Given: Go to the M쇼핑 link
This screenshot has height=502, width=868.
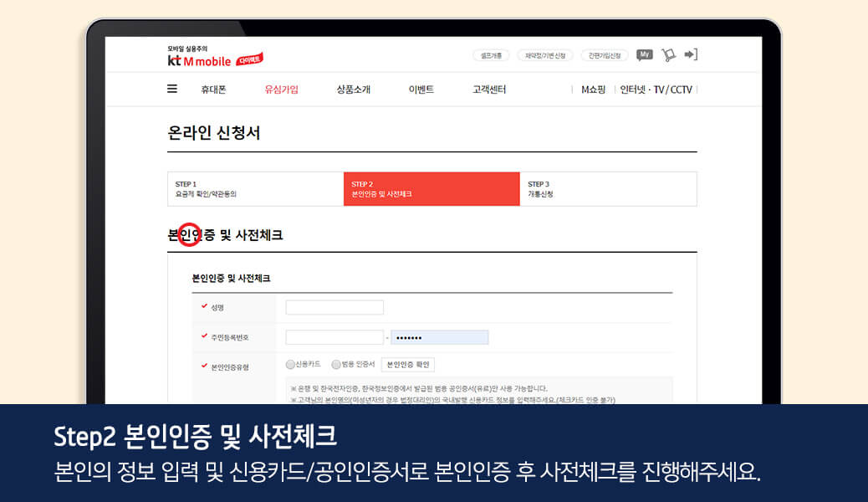Looking at the screenshot, I should click(593, 90).
